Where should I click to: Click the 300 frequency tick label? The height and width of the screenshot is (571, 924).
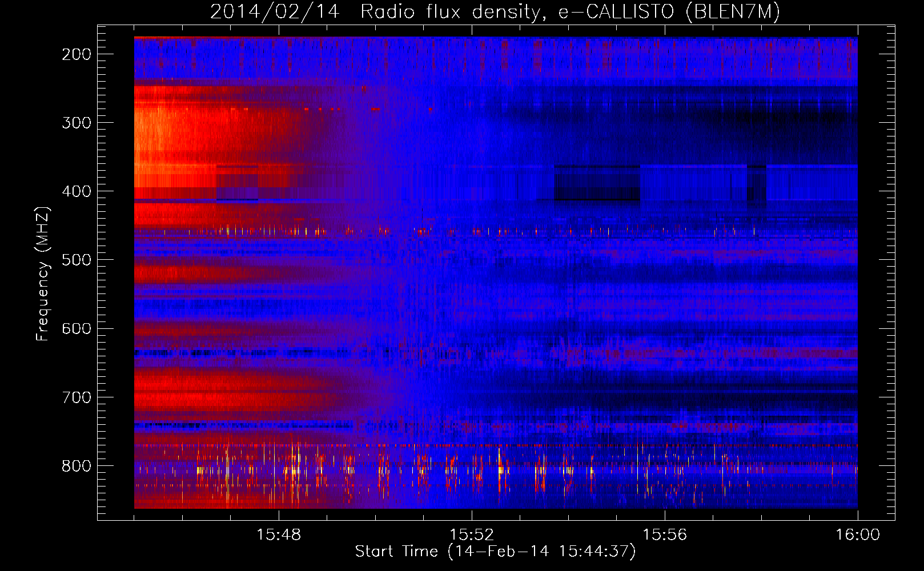pyautogui.click(x=77, y=123)
